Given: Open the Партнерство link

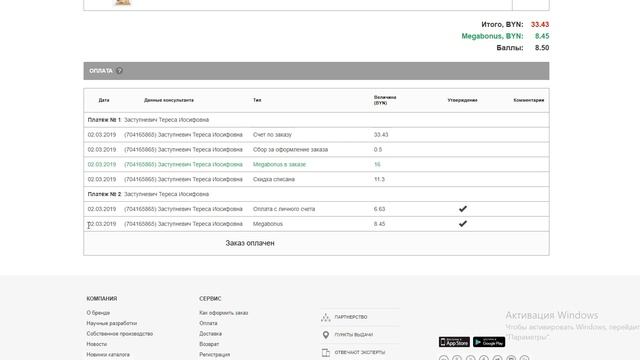Looking at the screenshot, I should coord(351,317).
